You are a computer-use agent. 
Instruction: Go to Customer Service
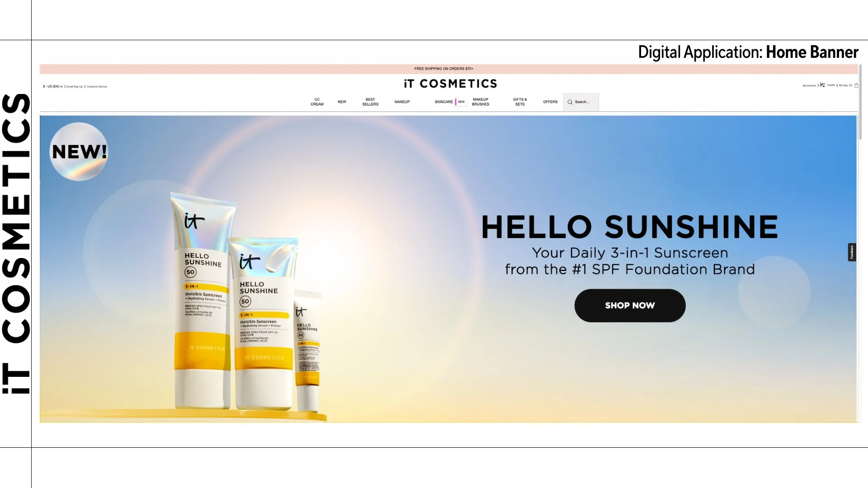[97, 86]
